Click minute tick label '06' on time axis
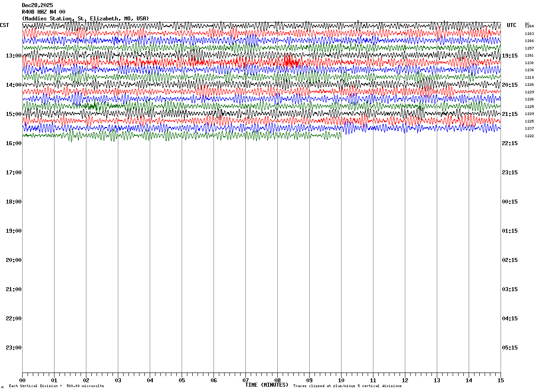Viewport: 536px width, 392px height. click(x=214, y=380)
